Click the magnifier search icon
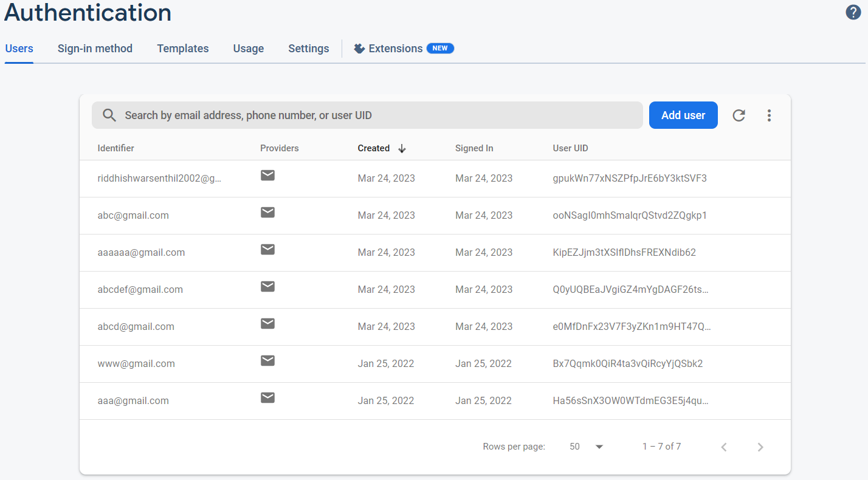 point(109,115)
